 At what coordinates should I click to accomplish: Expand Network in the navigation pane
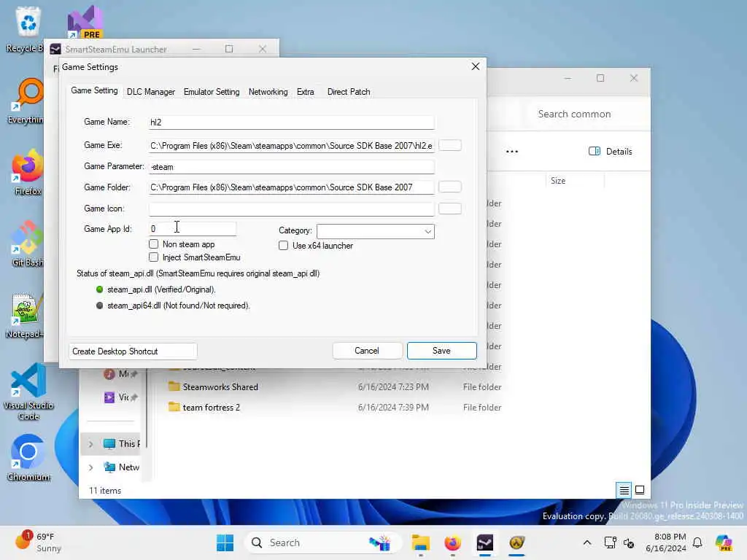[90, 467]
